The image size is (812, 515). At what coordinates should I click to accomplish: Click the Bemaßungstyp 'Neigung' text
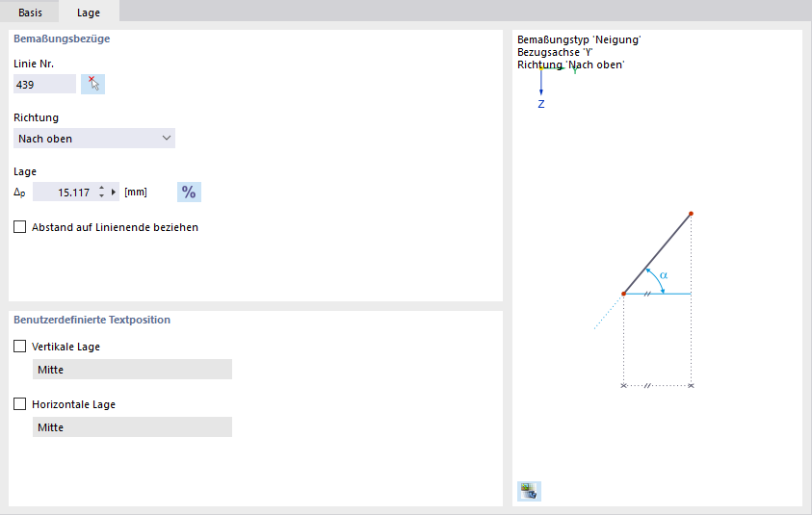click(x=579, y=39)
